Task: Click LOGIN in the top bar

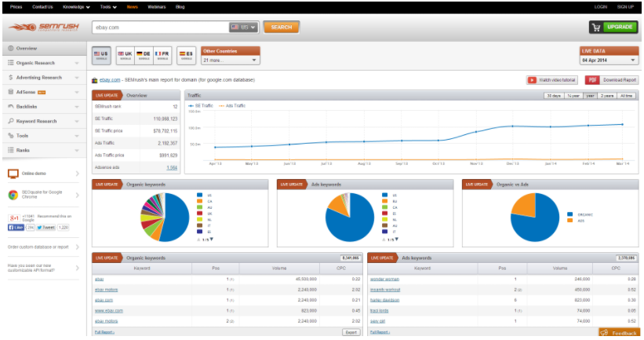Action: coord(600,7)
